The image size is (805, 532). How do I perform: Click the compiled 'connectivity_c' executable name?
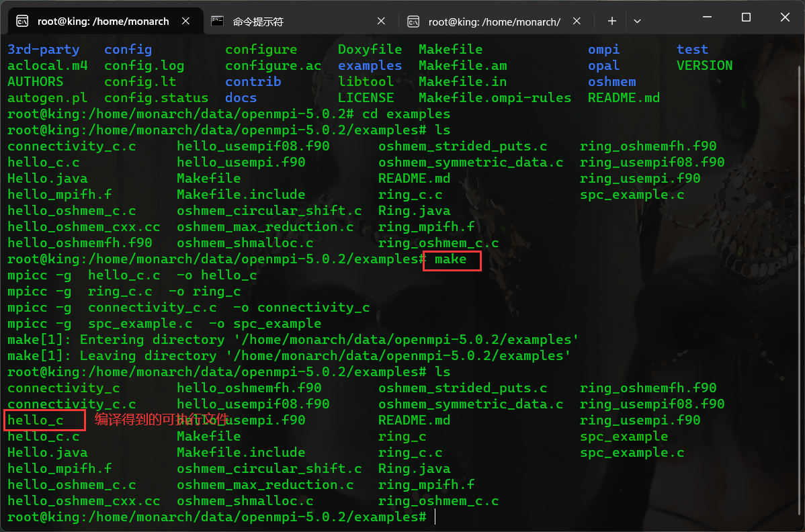(x=64, y=388)
